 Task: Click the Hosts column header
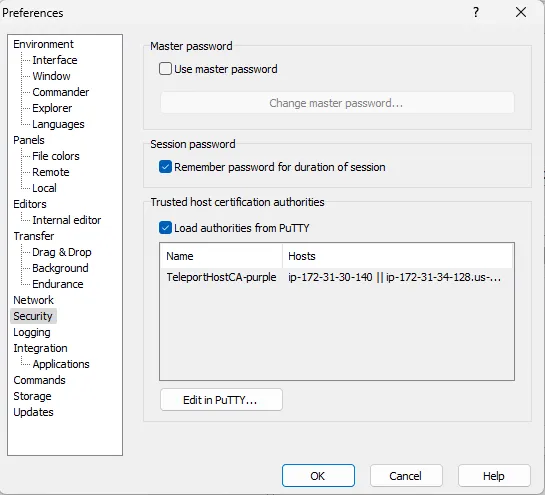click(398, 256)
